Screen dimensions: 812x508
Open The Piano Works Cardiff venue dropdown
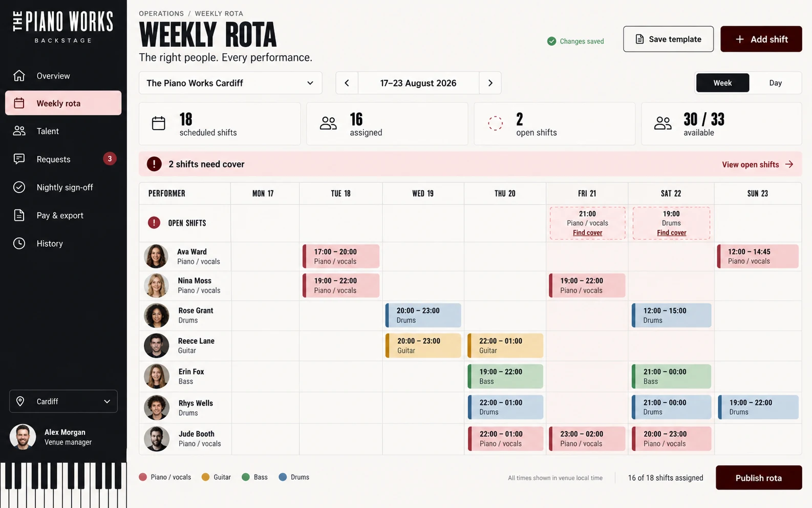(230, 83)
